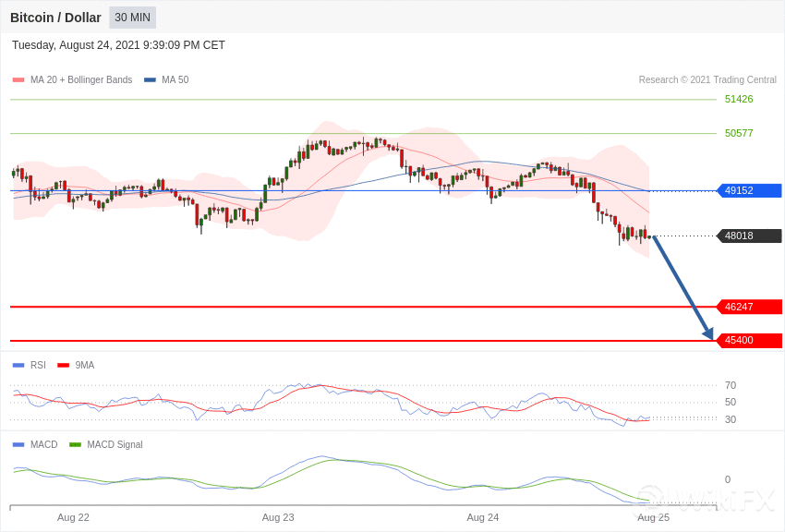
Task: Click the Bitcoin / Dollar chart title
Action: click(x=55, y=18)
